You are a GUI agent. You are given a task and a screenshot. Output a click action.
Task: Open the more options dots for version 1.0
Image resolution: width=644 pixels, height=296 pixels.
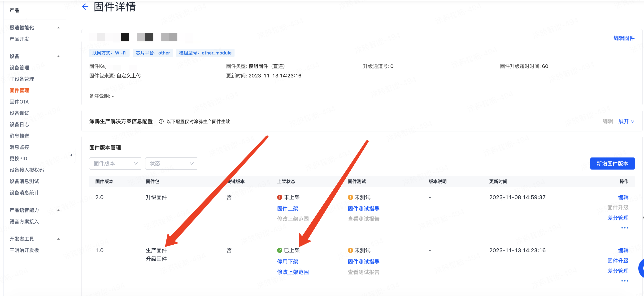(x=625, y=281)
